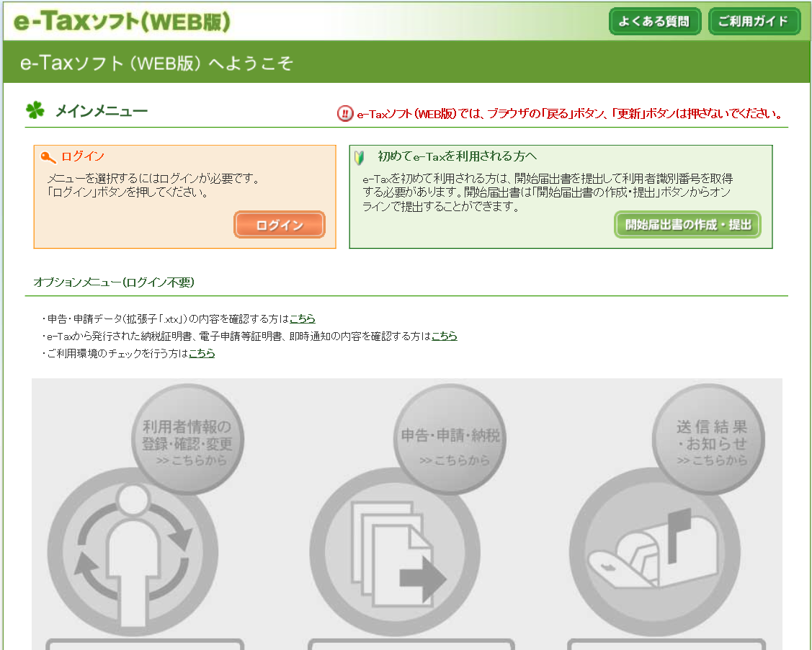Open 開始届出書の作成・提出 button

(687, 225)
